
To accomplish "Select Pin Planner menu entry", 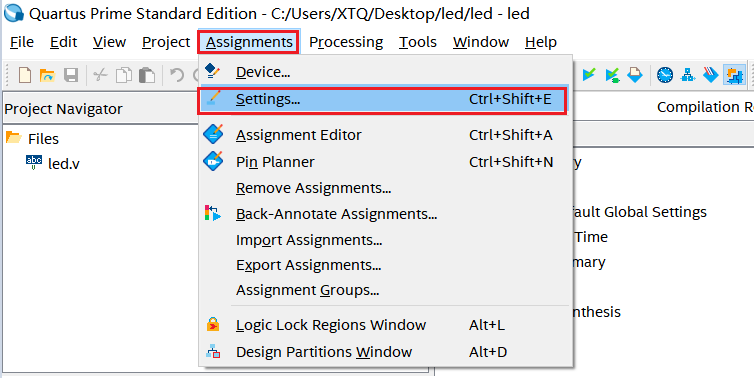I will pyautogui.click(x=385, y=162).
